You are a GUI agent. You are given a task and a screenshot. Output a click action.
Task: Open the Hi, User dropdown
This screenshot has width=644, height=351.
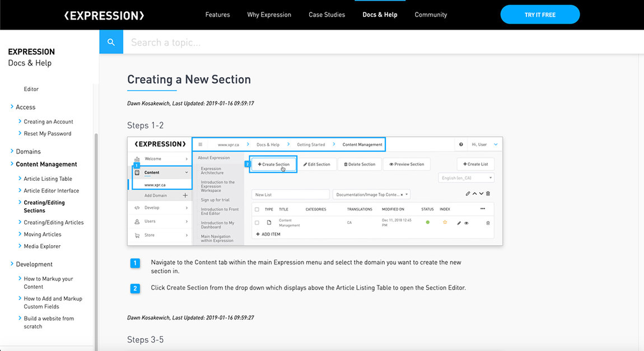[x=479, y=144]
